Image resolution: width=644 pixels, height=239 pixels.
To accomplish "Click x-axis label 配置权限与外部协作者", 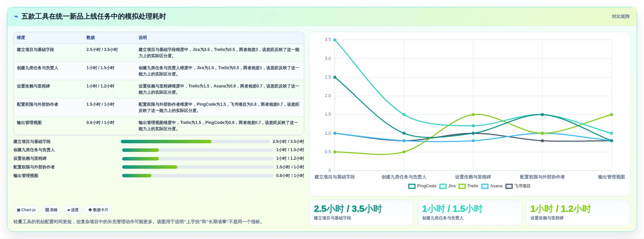I will pos(542,177).
